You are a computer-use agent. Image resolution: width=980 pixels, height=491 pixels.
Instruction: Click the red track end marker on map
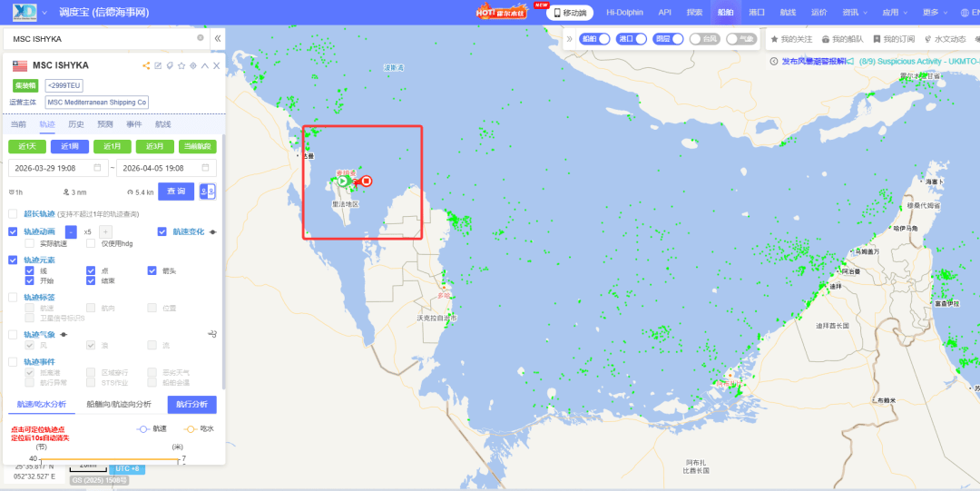point(367,181)
